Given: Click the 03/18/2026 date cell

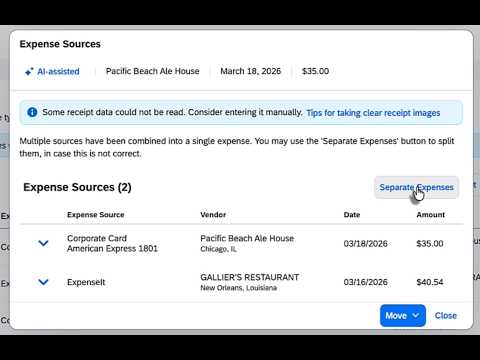Looking at the screenshot, I should pos(365,244).
